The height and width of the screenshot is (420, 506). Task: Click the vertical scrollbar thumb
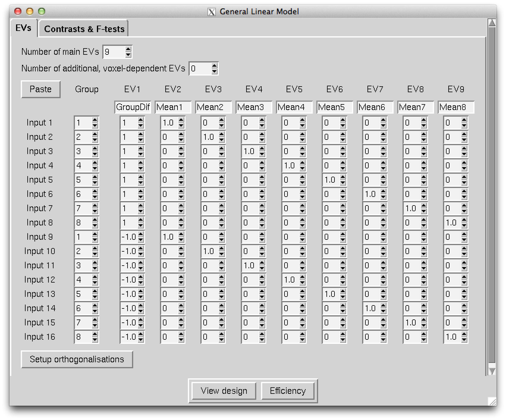(x=492, y=195)
